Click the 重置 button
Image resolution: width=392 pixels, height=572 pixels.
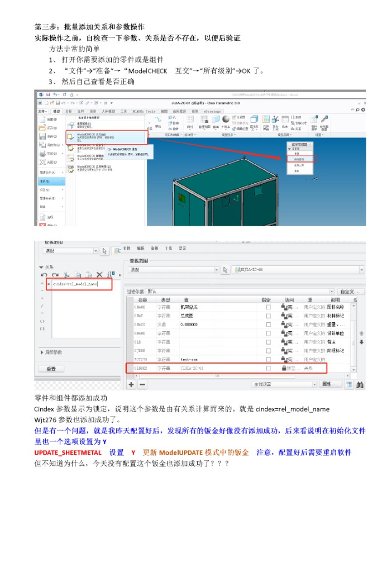[x=51, y=369]
